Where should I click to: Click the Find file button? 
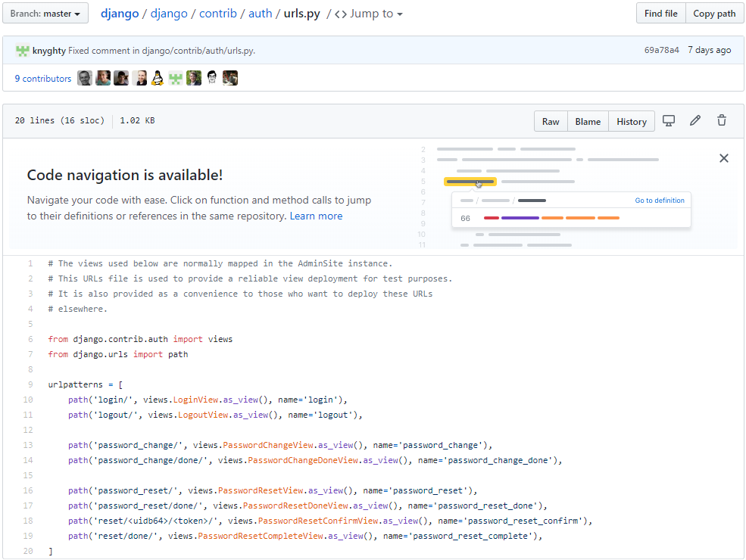(661, 14)
